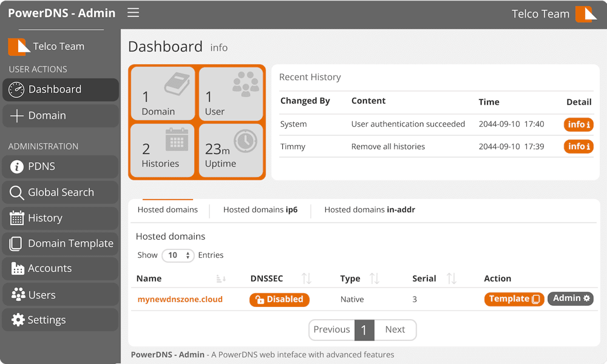Open the 23m Uptime stat card
607x364 pixels.
(231, 150)
